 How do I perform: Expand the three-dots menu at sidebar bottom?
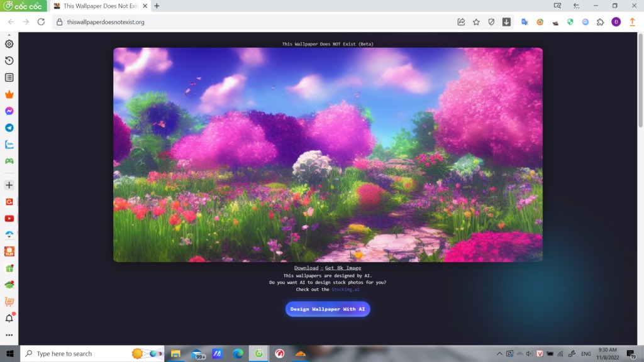point(9,334)
